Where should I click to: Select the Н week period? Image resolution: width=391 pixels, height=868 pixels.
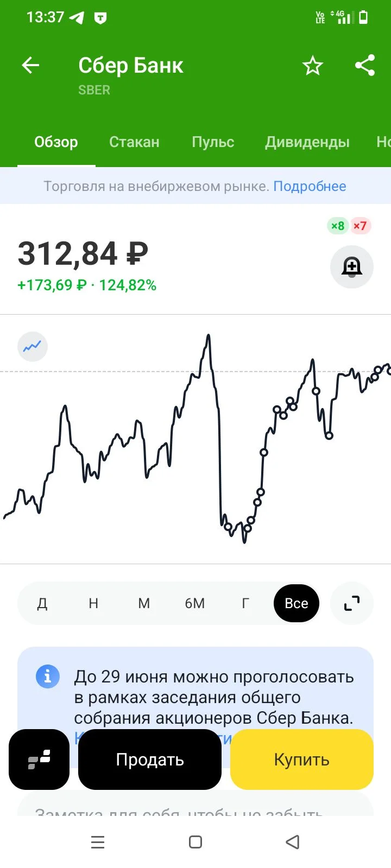pos(93,603)
